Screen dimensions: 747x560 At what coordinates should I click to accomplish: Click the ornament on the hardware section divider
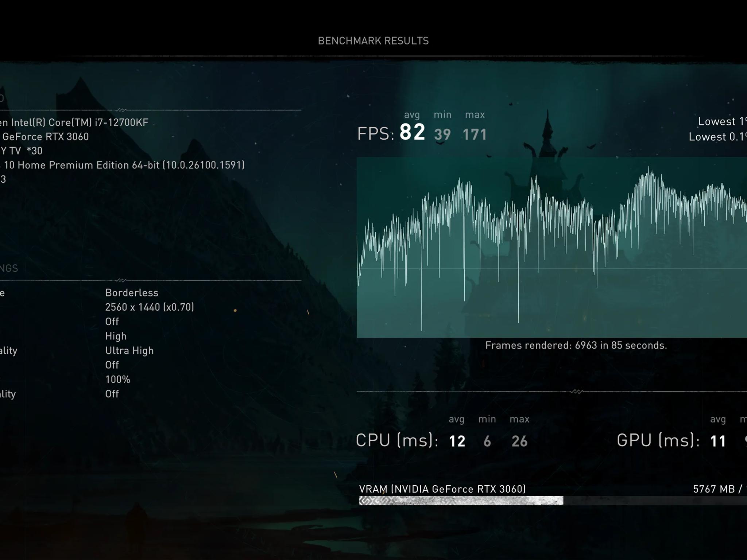pos(121,110)
